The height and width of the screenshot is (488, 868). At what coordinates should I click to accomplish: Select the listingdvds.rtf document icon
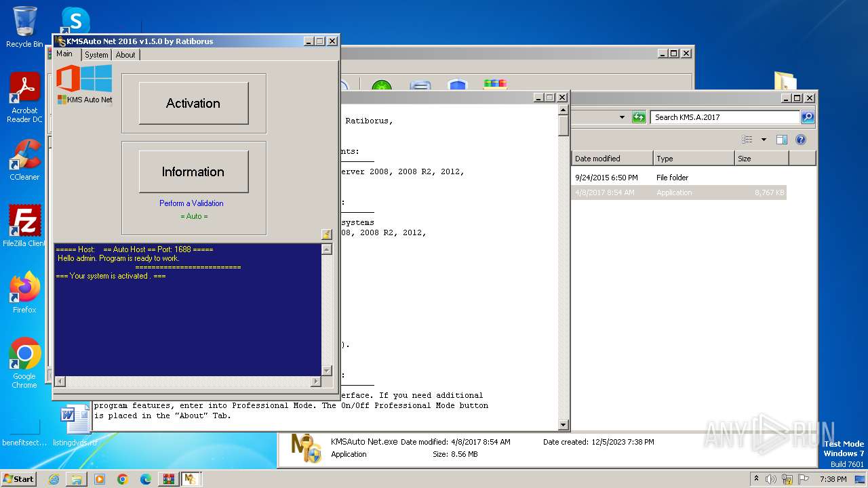point(75,424)
